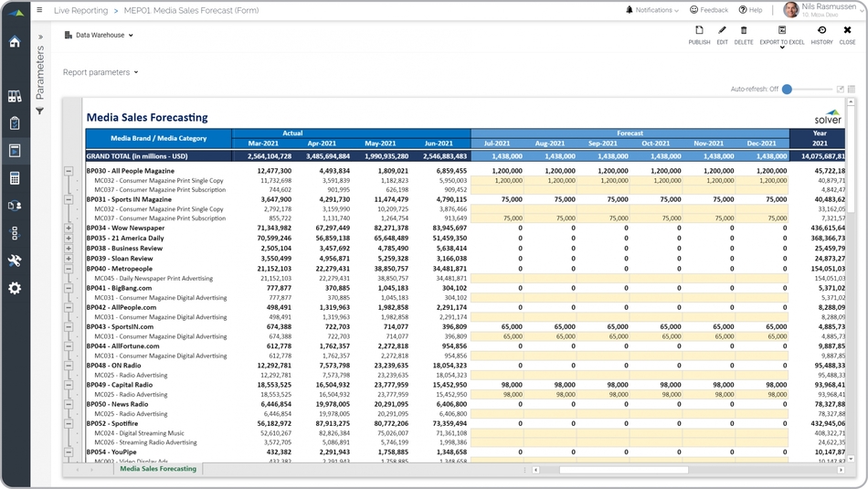The image size is (868, 489).
Task: Click the Publish document icon
Action: (x=699, y=31)
